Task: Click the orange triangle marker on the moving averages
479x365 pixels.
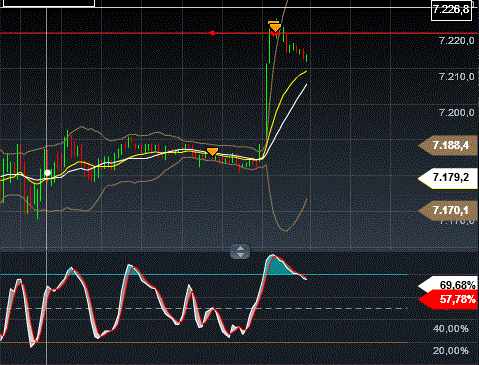Action: tap(212, 152)
